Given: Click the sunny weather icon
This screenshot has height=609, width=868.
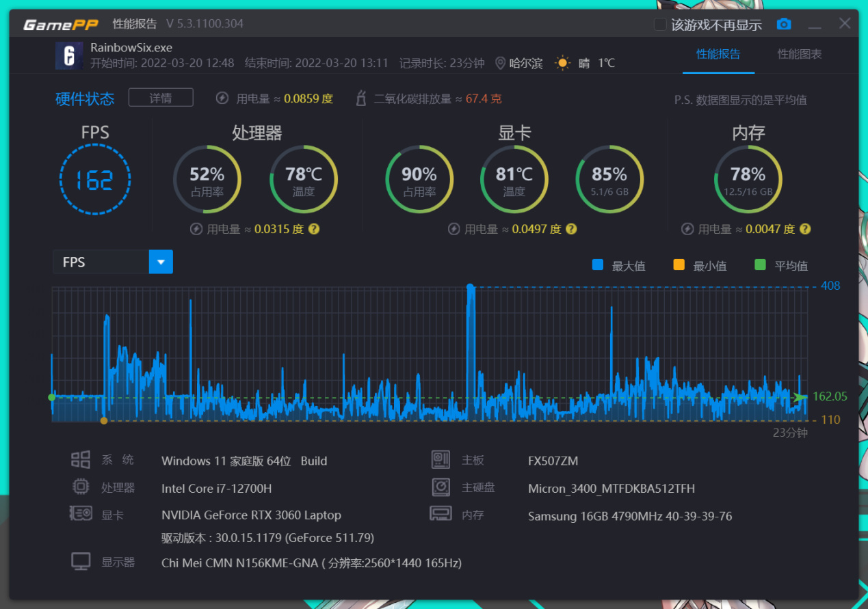Looking at the screenshot, I should [x=562, y=63].
